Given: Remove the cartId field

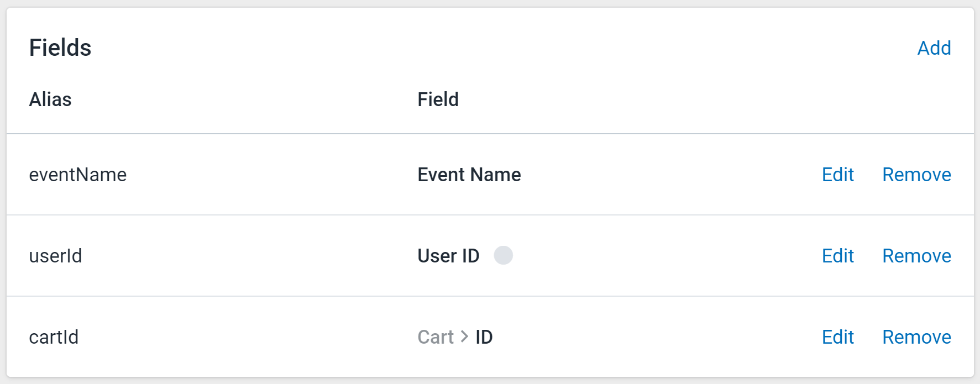Looking at the screenshot, I should pos(916,337).
